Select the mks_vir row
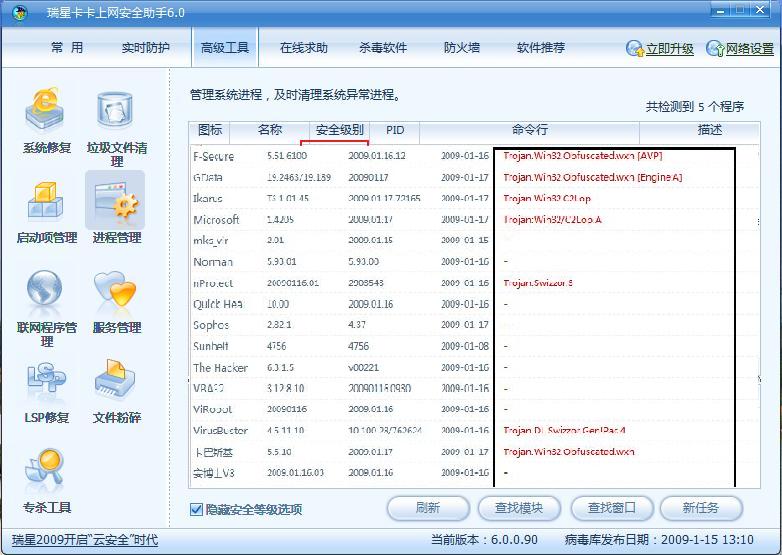 click(474, 240)
